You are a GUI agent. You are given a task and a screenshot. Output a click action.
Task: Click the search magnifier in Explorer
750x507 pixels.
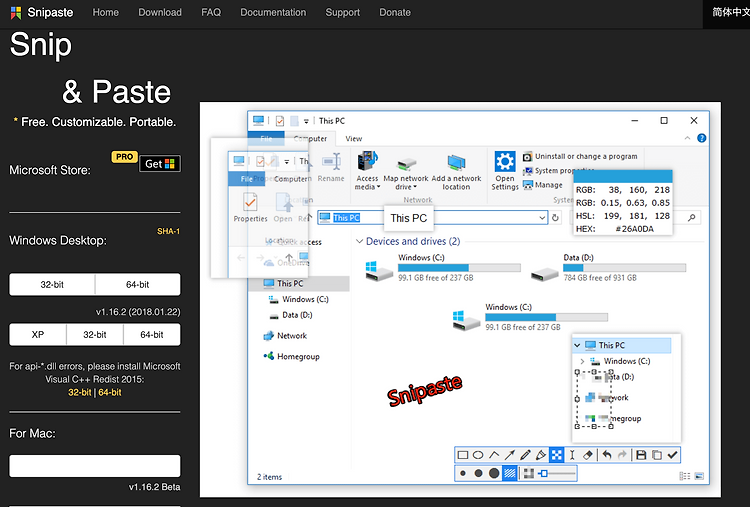(x=692, y=218)
